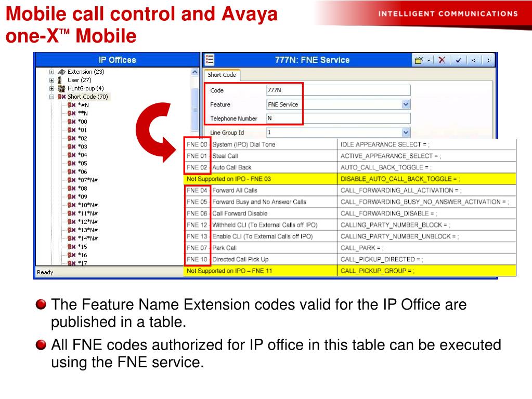Click the 'Steal Call' table cell

click(x=274, y=156)
